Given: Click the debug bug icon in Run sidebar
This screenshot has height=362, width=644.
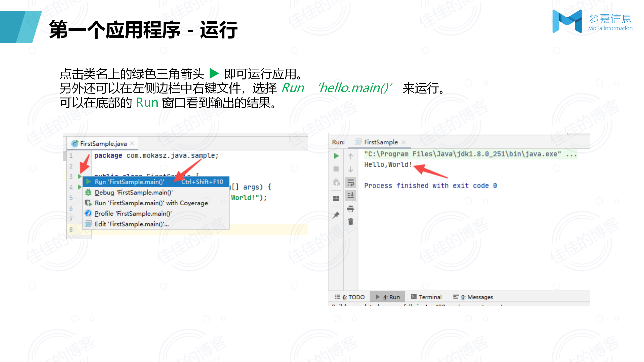Looking at the screenshot, I should [336, 182].
